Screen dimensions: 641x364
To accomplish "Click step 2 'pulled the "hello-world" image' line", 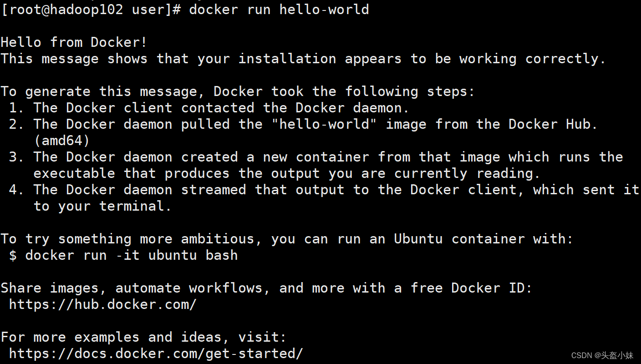I will pyautogui.click(x=303, y=124).
